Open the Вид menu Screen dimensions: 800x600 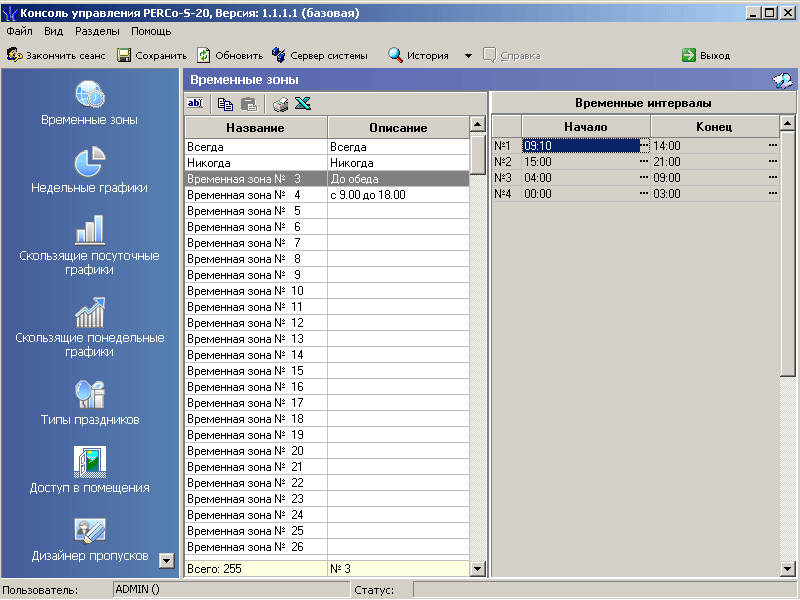pyautogui.click(x=54, y=31)
